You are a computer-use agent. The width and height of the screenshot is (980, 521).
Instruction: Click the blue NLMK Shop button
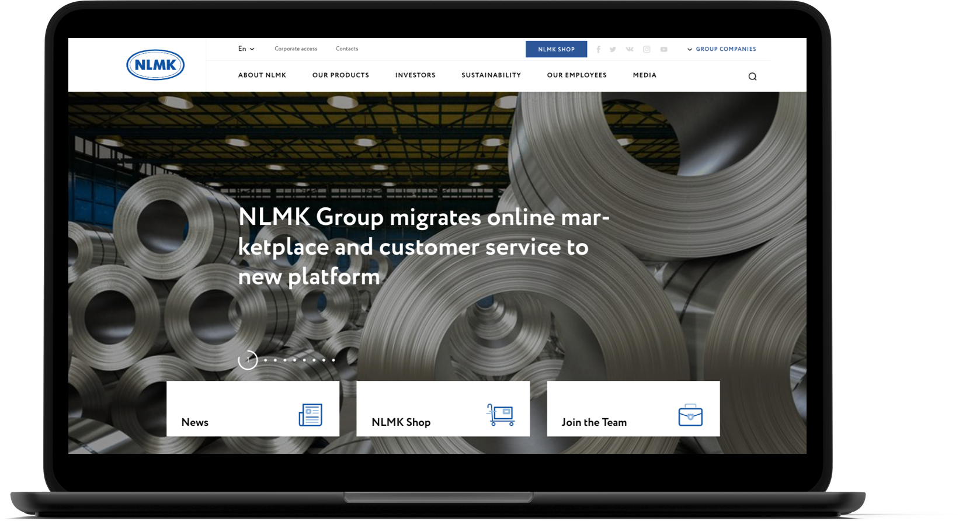(x=556, y=49)
